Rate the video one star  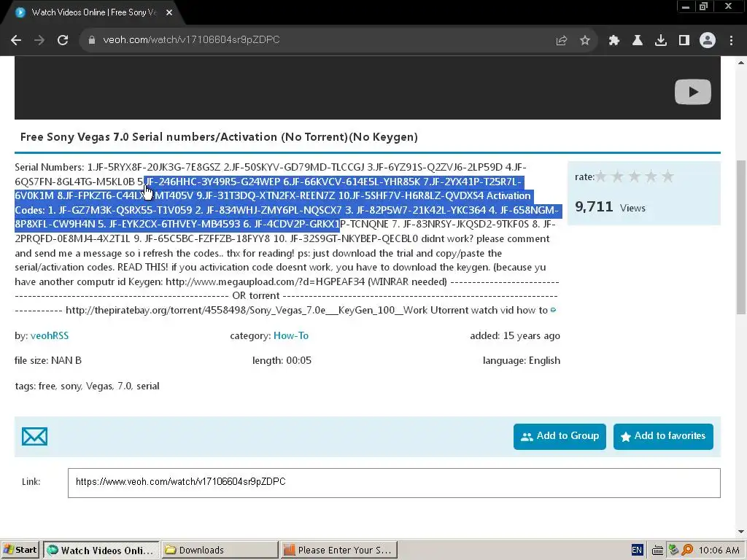(601, 176)
